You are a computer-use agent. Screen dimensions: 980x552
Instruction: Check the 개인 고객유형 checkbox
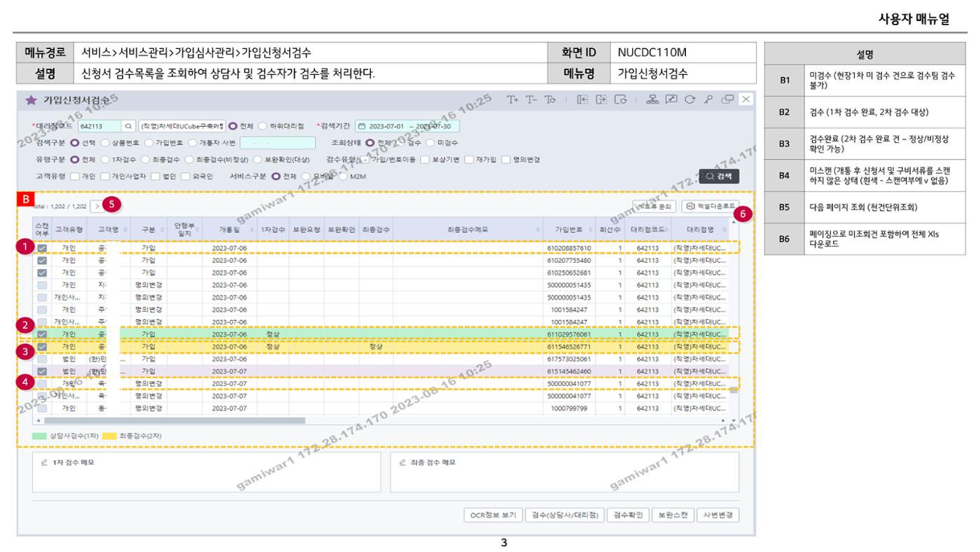coord(74,176)
